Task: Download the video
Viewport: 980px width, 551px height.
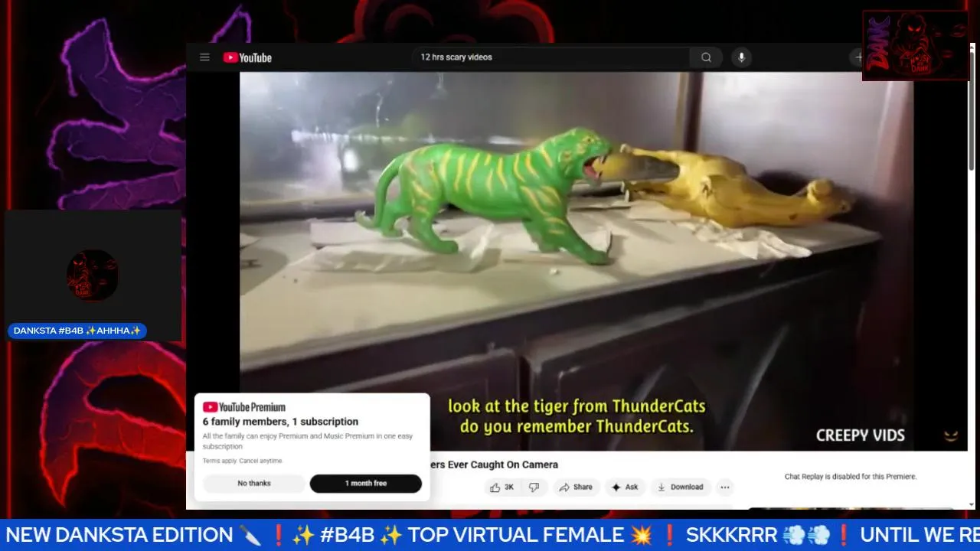Action: tap(681, 487)
